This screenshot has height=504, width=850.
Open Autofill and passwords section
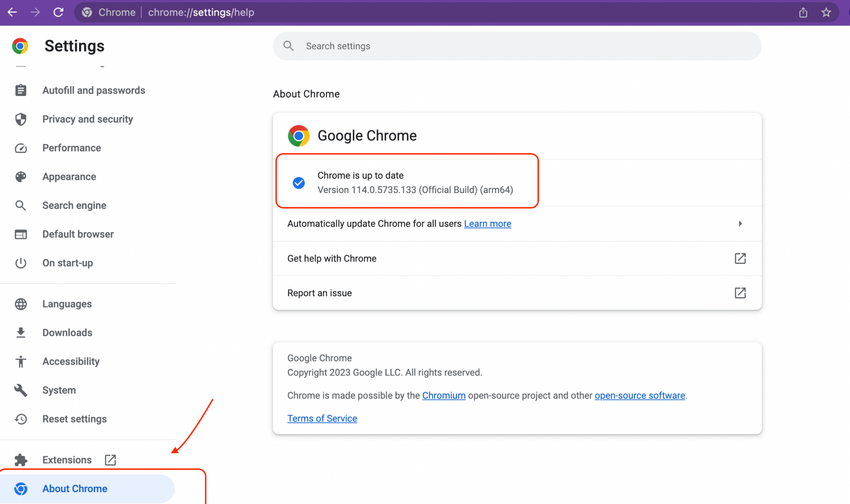tap(93, 91)
